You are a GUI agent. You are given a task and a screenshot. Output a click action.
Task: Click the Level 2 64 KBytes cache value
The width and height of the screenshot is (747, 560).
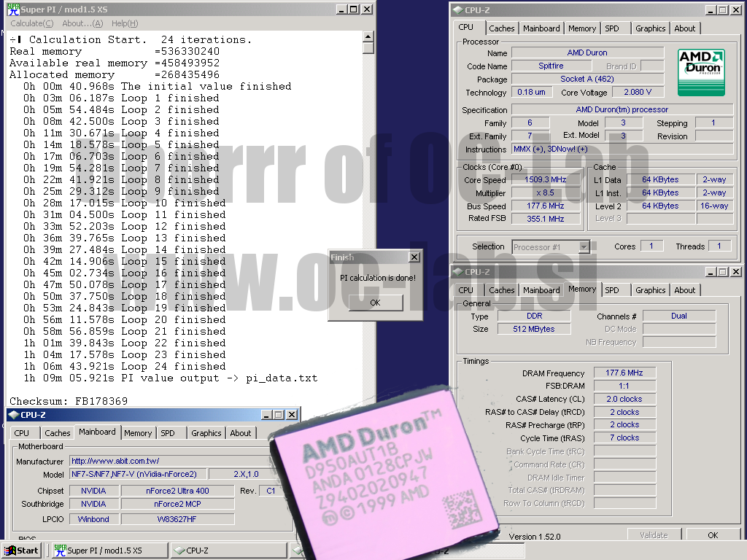click(660, 206)
